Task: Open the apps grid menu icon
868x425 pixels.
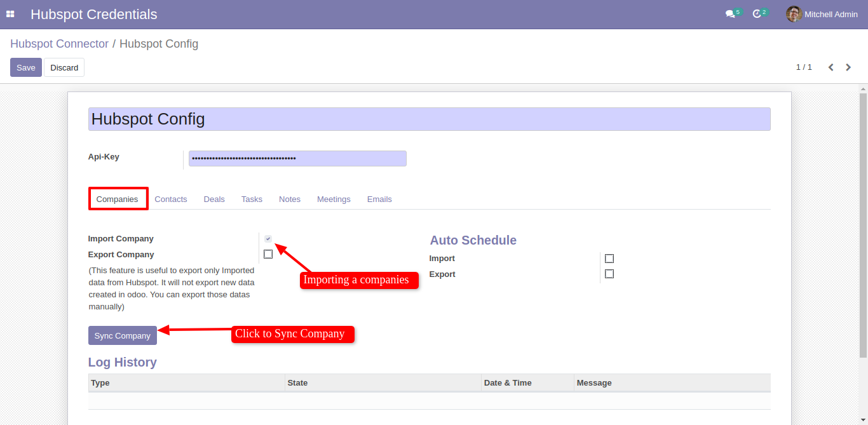Action: pyautogui.click(x=10, y=14)
